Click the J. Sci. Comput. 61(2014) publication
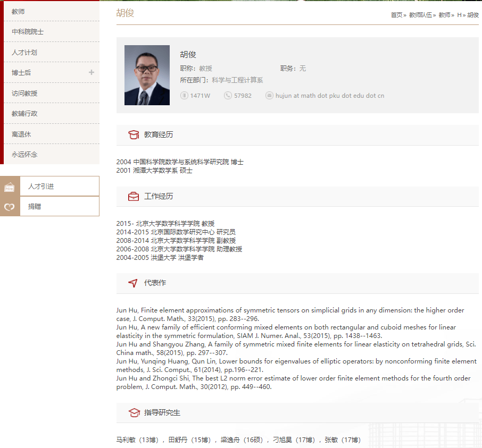The width and height of the screenshot is (482, 448). [297, 366]
